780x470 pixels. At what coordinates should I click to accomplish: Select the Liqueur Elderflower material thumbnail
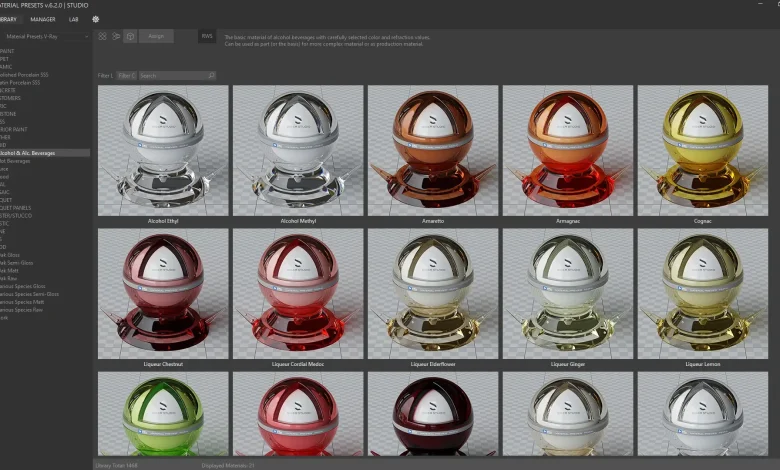[x=433, y=294]
